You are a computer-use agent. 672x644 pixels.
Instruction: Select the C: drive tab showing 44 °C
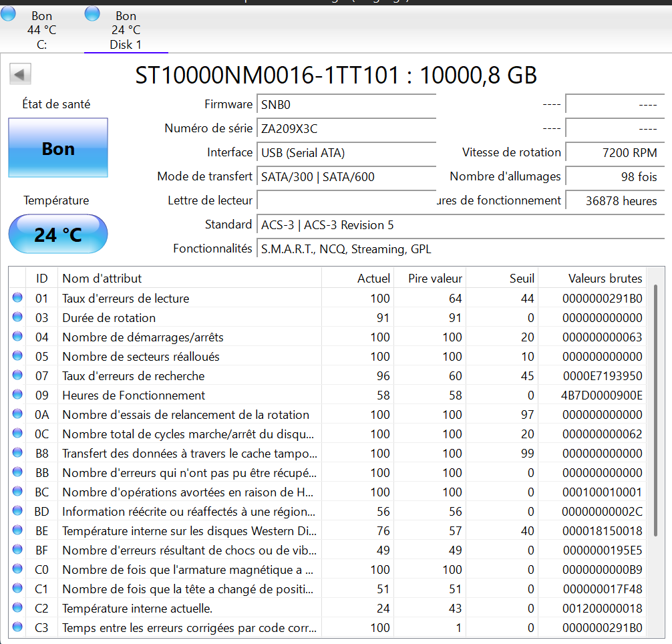tap(41, 29)
